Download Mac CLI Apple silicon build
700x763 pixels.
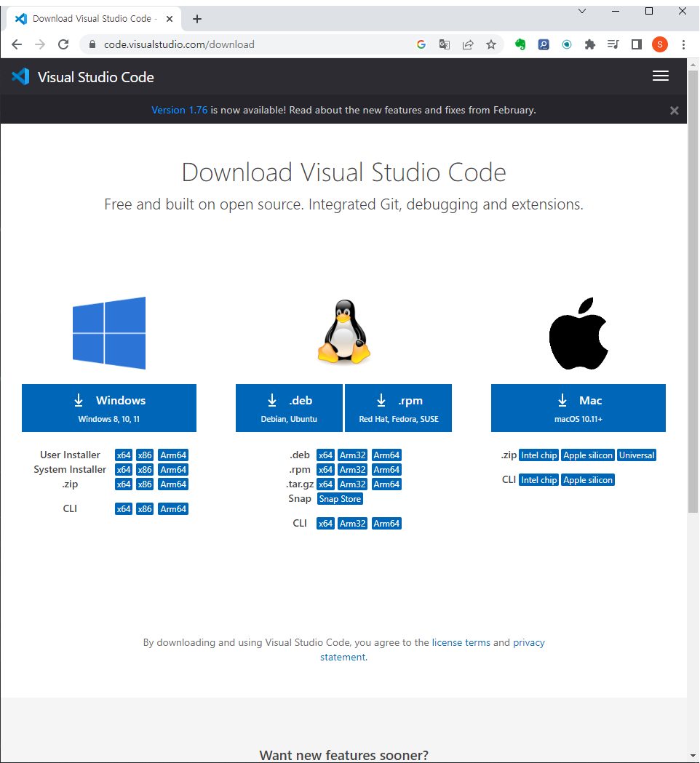587,480
